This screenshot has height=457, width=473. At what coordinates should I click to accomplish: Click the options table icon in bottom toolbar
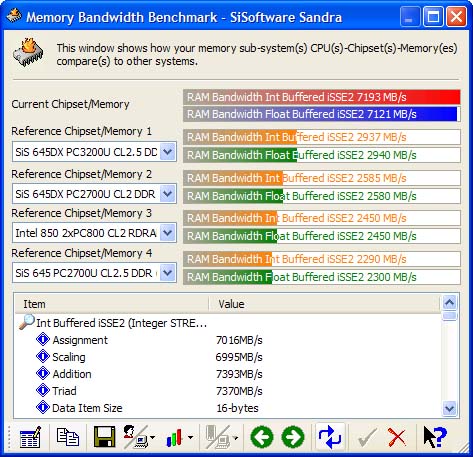coord(31,437)
